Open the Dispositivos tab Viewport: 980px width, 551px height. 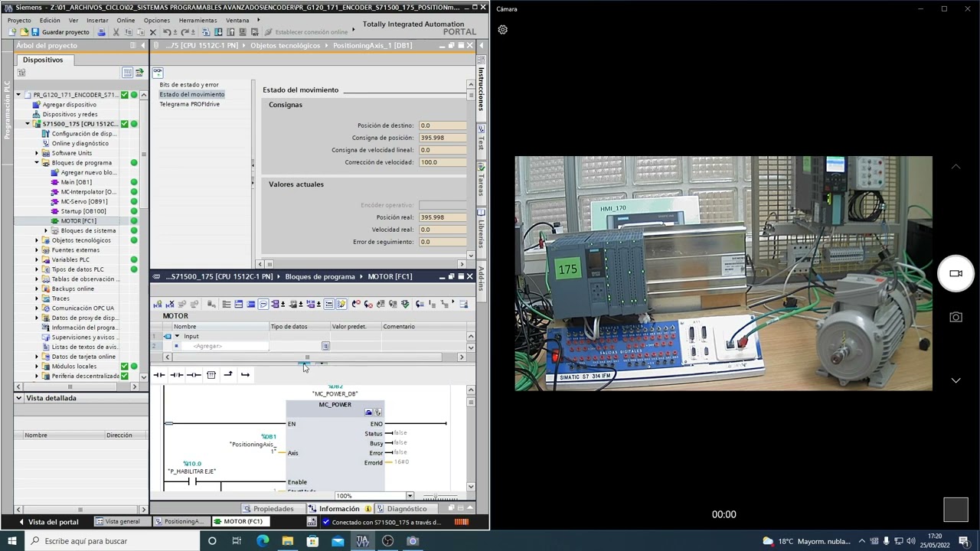(x=43, y=60)
